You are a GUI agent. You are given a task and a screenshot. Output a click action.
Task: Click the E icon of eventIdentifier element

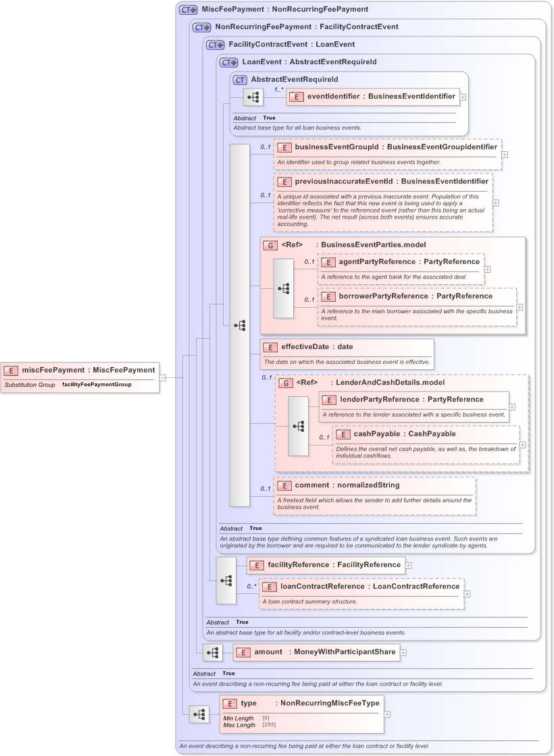click(297, 97)
